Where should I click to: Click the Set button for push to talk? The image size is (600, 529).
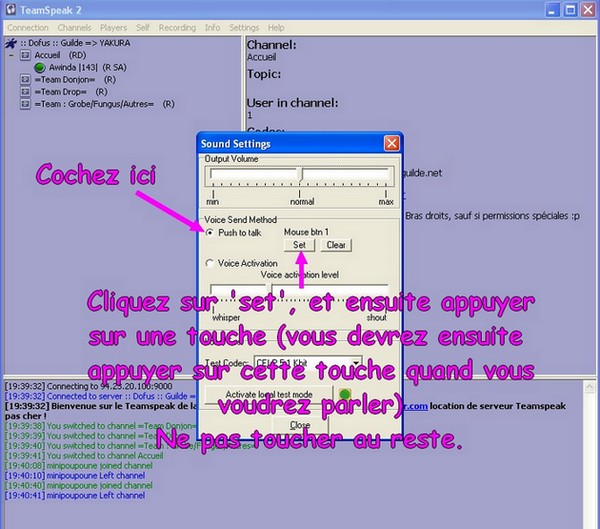(x=298, y=245)
